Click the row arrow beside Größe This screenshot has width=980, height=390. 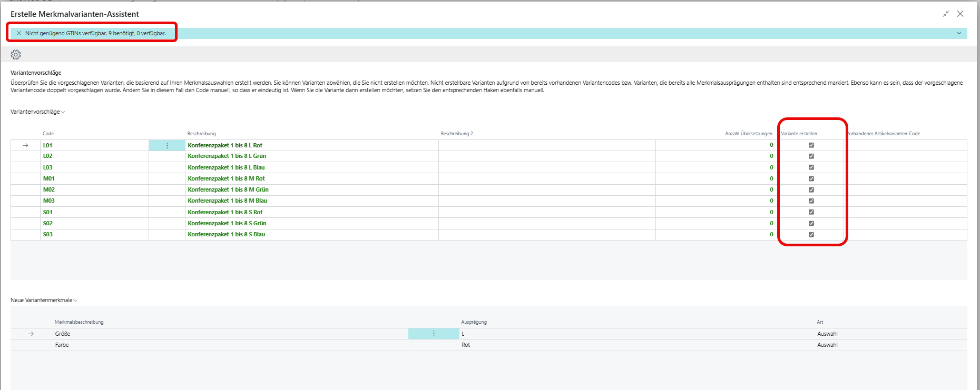pos(31,334)
